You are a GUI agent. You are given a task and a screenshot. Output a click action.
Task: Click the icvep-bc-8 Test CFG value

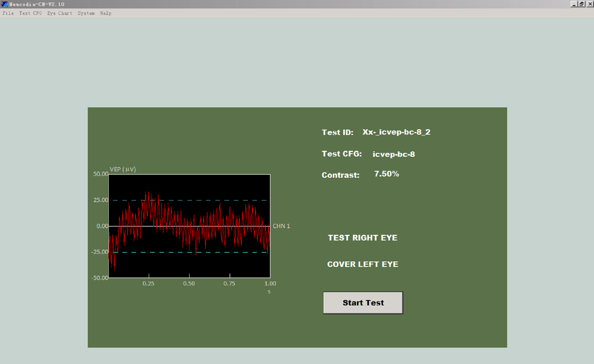(394, 154)
